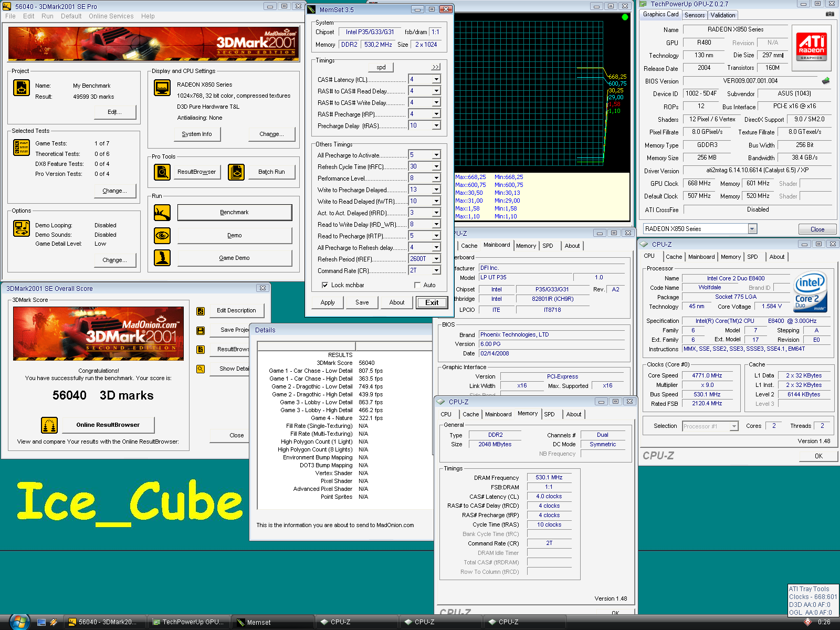840x630 pixels.
Task: Click the System Info button
Action: point(197,134)
